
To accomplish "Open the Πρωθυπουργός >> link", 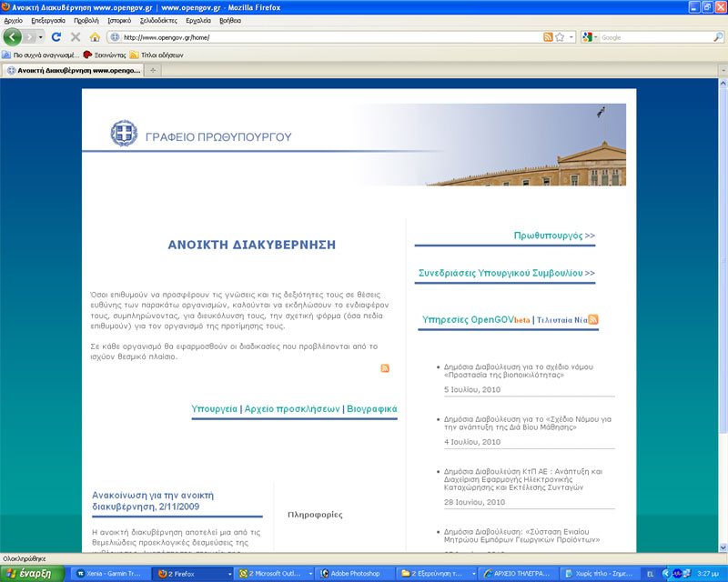I will pos(554,236).
